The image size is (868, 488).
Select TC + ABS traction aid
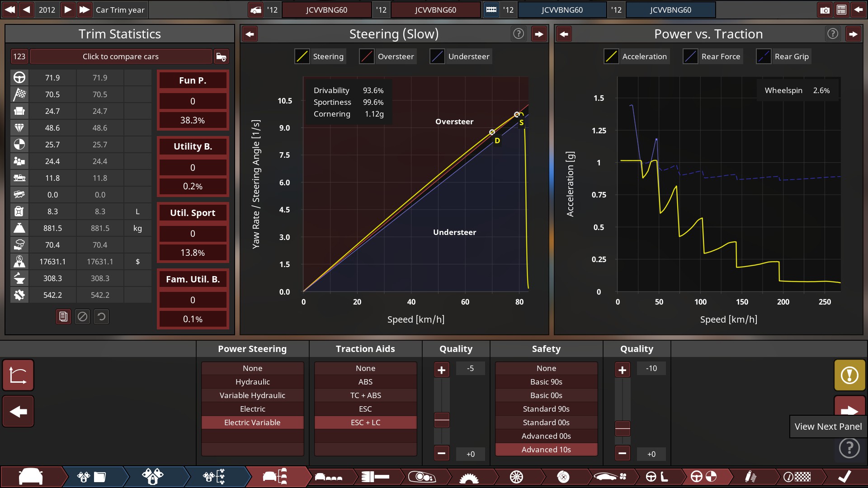click(x=365, y=395)
